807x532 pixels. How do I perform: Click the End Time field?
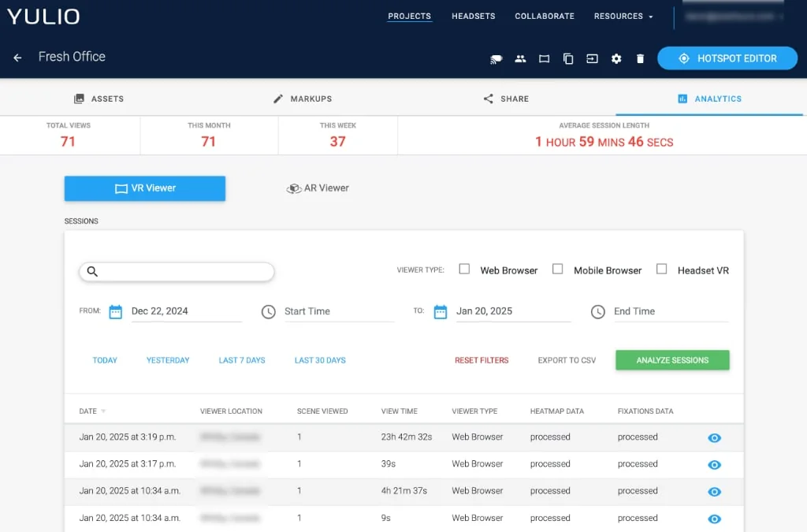pos(671,311)
